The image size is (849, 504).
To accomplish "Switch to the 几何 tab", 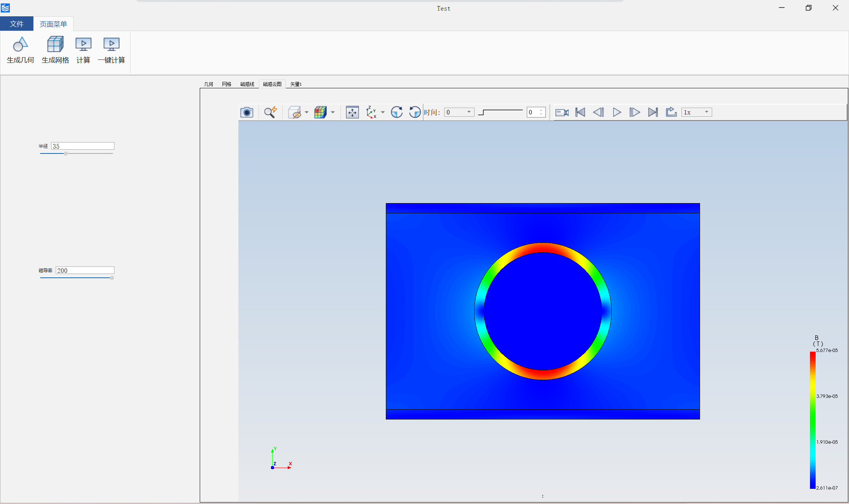I will (208, 84).
